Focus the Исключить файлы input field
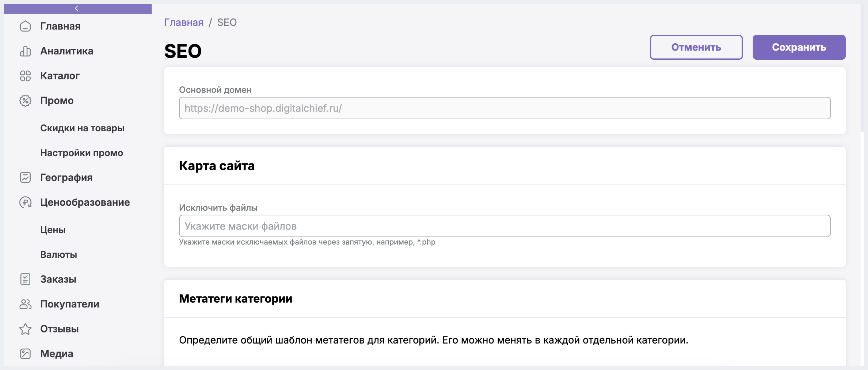This screenshot has width=868, height=370. (504, 226)
